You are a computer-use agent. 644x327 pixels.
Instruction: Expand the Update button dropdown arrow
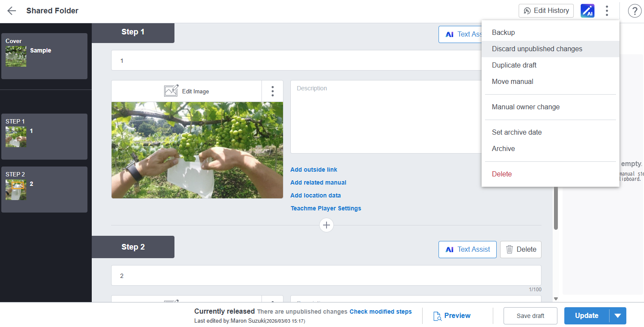(619, 315)
